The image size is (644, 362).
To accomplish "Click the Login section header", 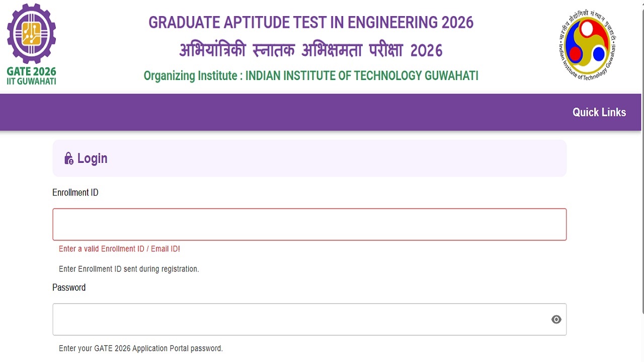I will point(92,158).
